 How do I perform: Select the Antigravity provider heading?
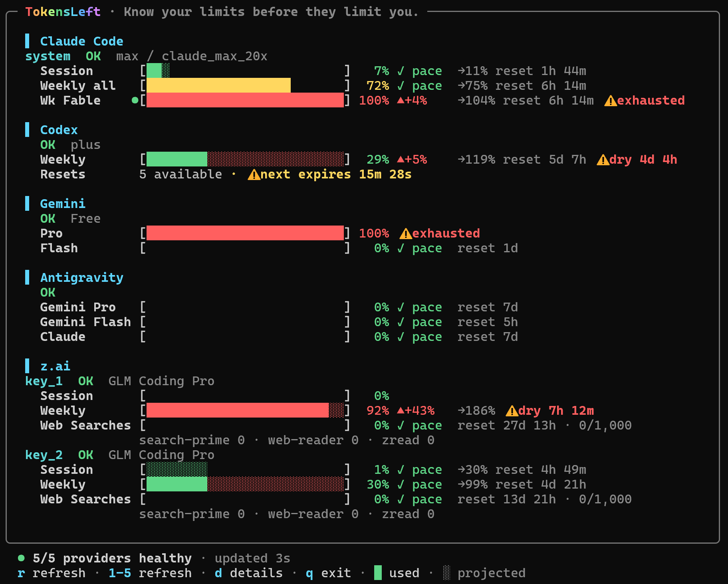pos(82,278)
